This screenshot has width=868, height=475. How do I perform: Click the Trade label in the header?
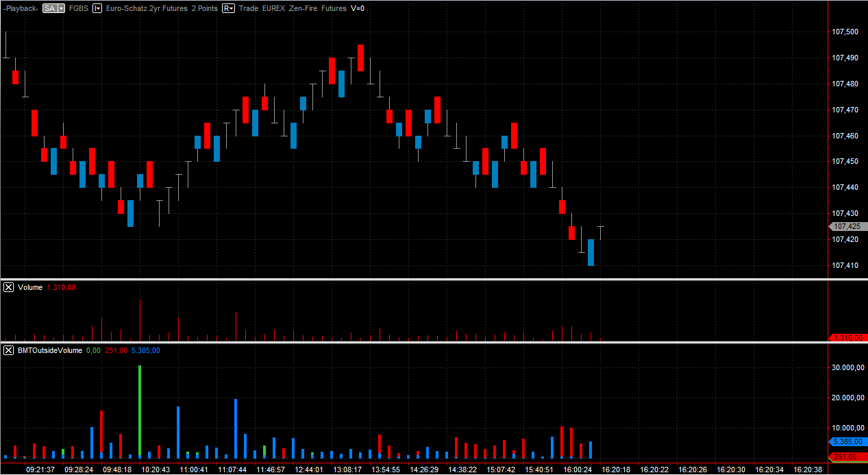248,8
